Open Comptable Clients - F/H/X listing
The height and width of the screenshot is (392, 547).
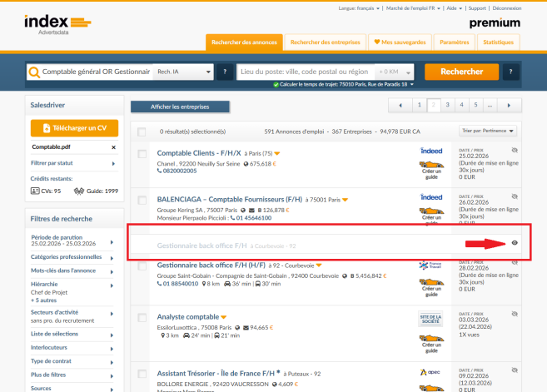click(x=199, y=153)
